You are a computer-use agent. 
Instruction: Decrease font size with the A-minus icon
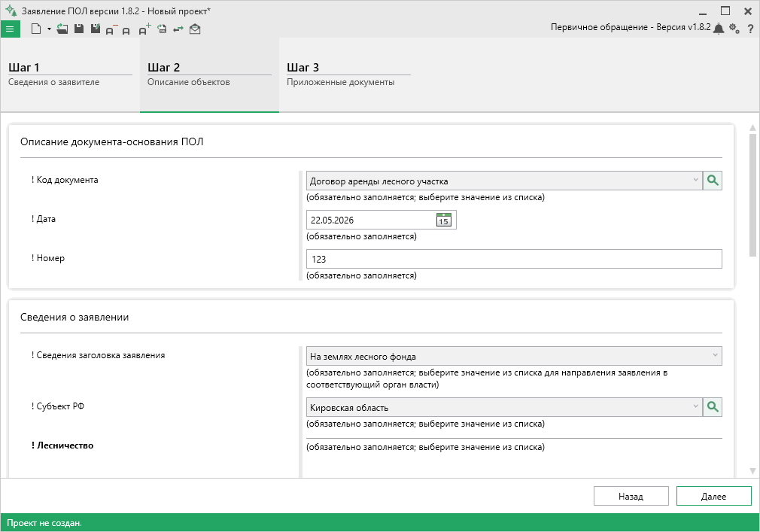(x=111, y=29)
